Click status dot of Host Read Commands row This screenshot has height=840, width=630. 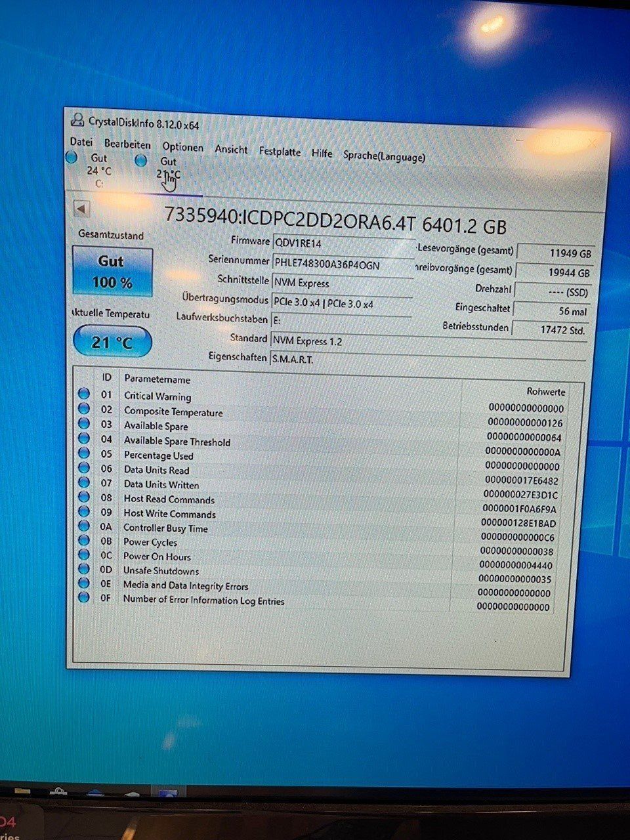pyautogui.click(x=84, y=497)
